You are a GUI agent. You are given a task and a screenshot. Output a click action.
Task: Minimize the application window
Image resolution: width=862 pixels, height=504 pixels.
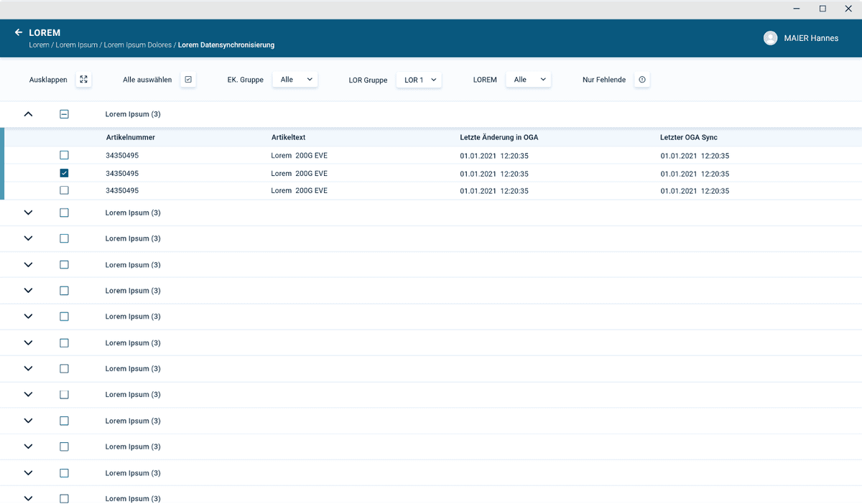pos(797,9)
